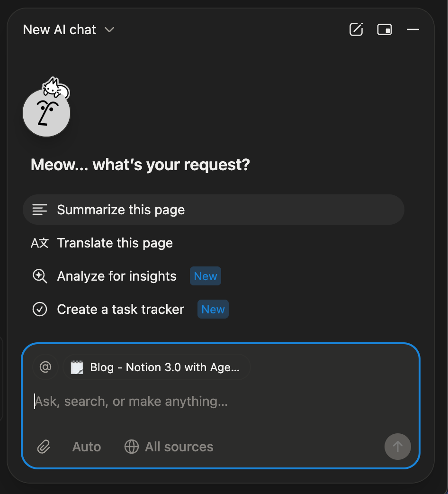This screenshot has width=448, height=494.
Task: Click the New badge beside Analyze for insights
Action: (206, 276)
